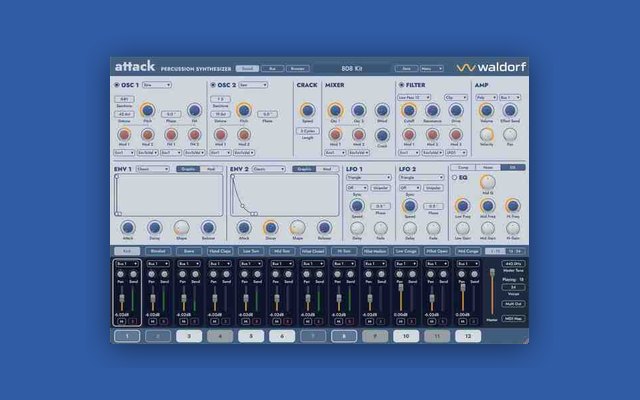Adjust the OSC 1 Pitch knob
This screenshot has height=400, width=640.
(x=147, y=110)
